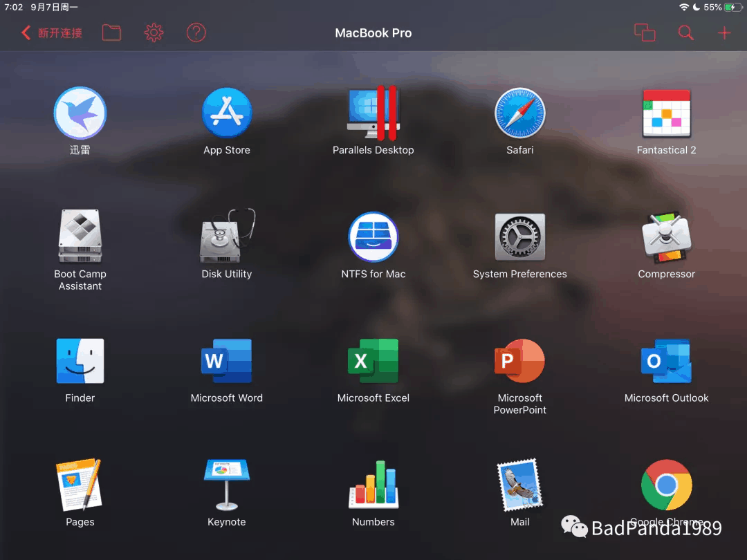Click the 'Microsoft Word' label
Image resolution: width=747 pixels, height=560 pixels.
click(x=227, y=398)
